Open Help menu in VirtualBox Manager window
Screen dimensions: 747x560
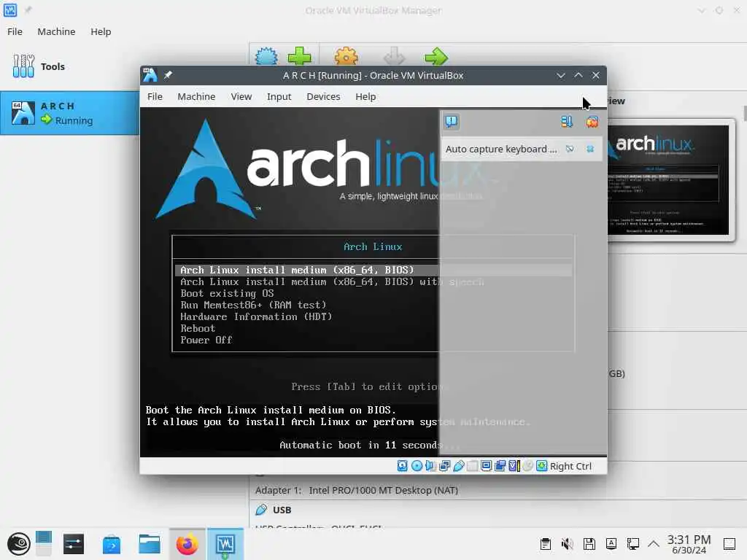(x=101, y=31)
